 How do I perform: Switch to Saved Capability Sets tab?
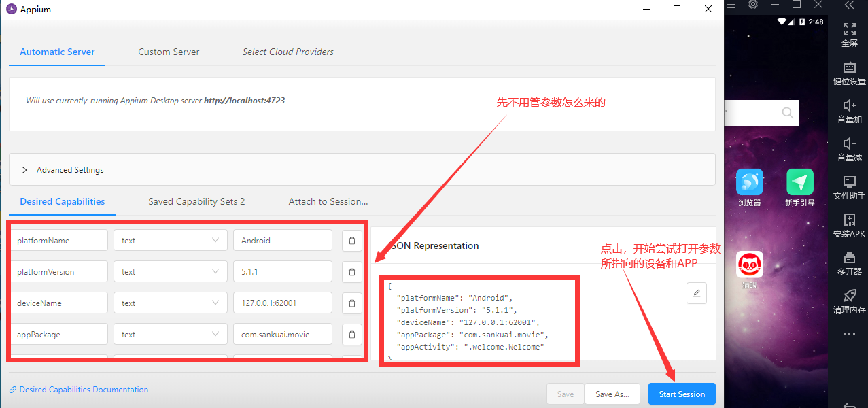click(196, 201)
